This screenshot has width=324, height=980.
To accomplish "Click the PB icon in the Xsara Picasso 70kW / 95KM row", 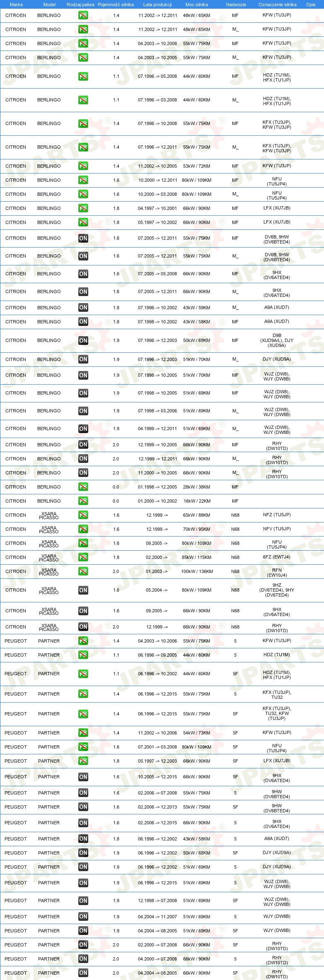I will click(83, 529).
